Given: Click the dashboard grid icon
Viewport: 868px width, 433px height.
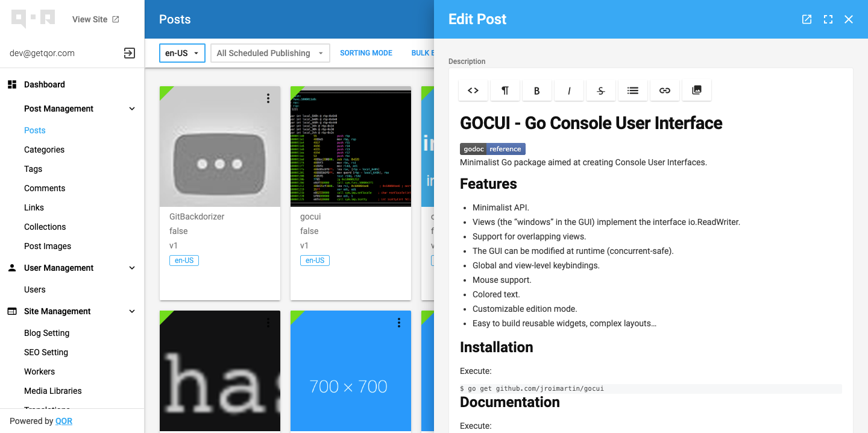Looking at the screenshot, I should [12, 84].
